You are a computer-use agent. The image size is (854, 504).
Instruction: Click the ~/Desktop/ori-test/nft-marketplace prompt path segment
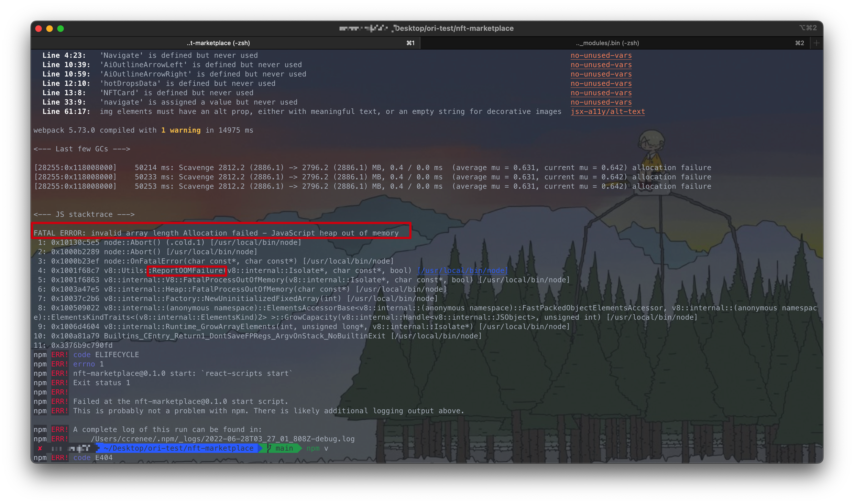[179, 448]
